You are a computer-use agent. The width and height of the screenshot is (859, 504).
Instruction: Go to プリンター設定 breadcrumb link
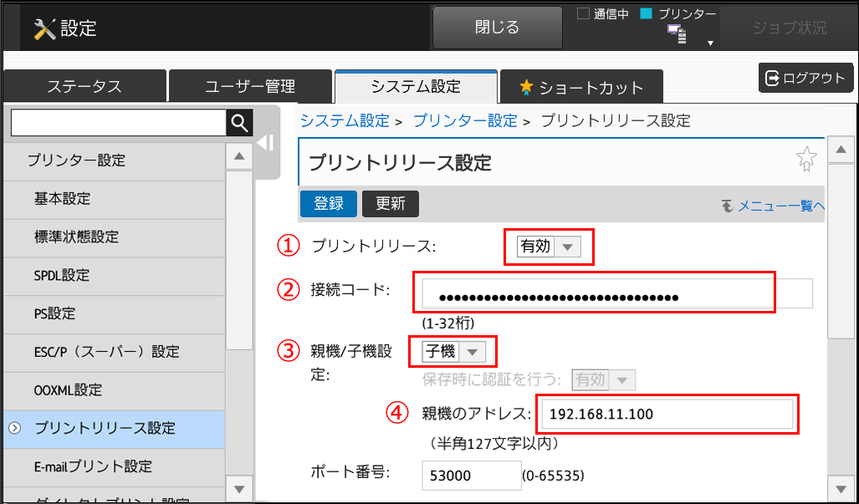click(465, 120)
